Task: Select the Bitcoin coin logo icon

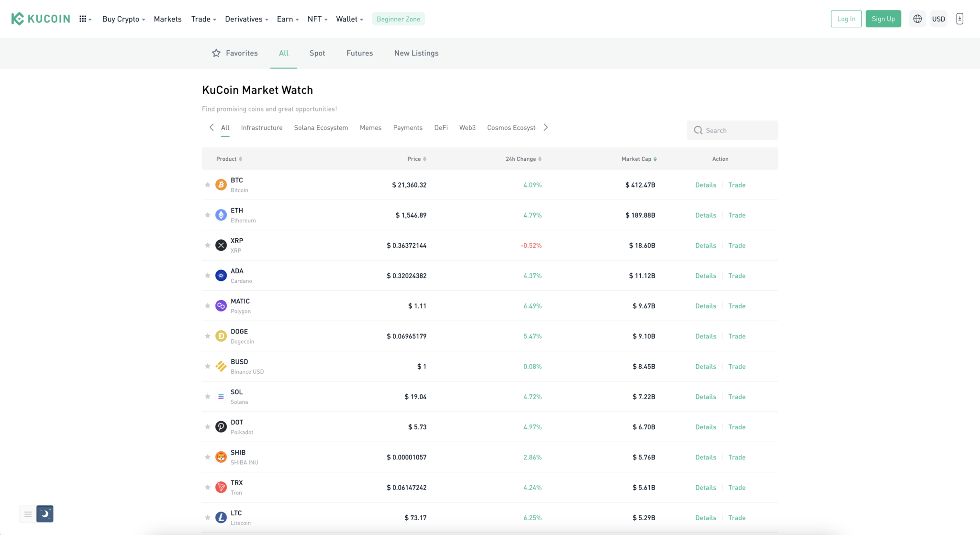Action: (x=221, y=184)
